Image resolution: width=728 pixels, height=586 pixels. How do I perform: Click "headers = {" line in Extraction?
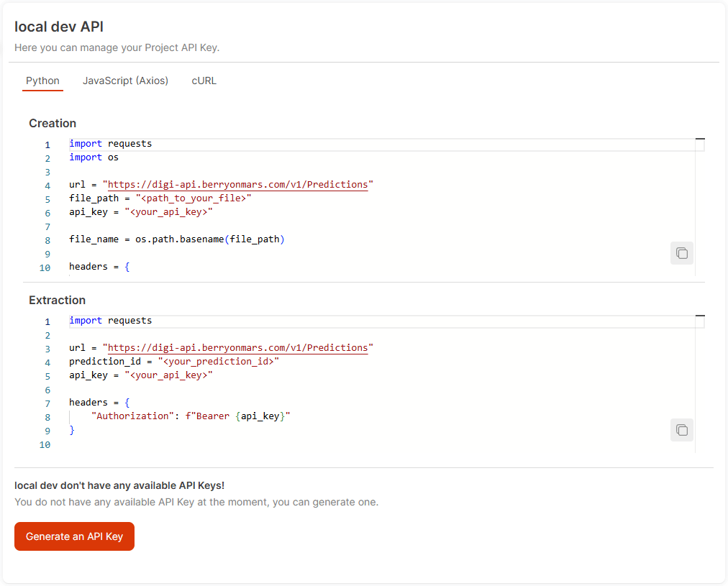99,403
